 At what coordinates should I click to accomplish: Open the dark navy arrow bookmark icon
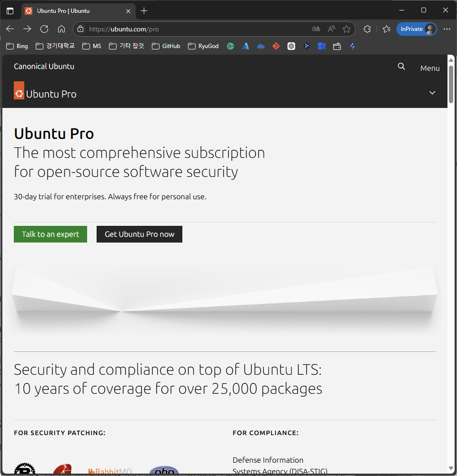(x=307, y=46)
